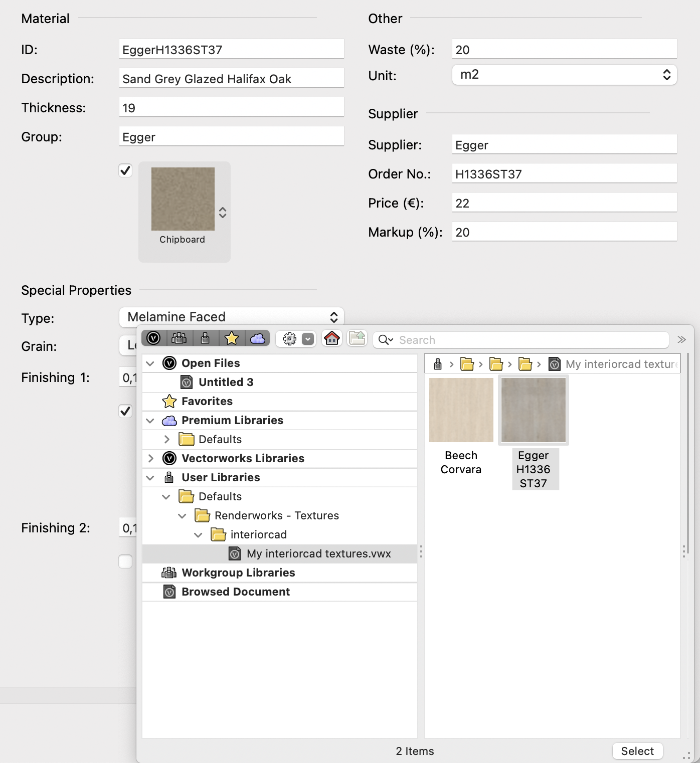Toggle the checkbox under Finishing 1
The width and height of the screenshot is (700, 763).
click(125, 411)
